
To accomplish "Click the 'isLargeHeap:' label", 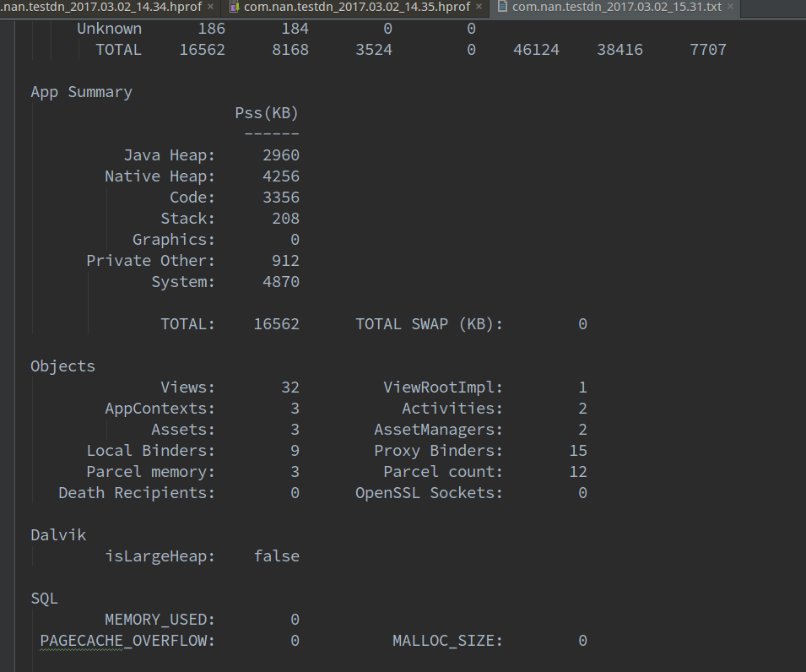I will click(x=160, y=555).
